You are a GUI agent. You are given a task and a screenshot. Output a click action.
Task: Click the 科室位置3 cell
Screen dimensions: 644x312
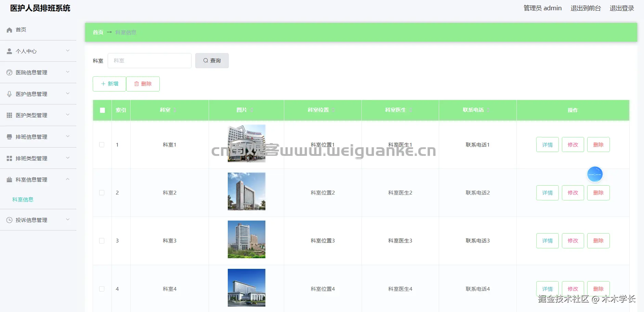pyautogui.click(x=323, y=241)
